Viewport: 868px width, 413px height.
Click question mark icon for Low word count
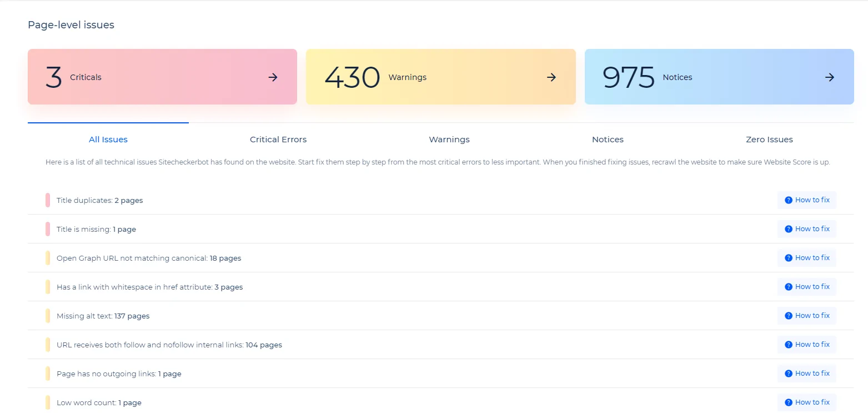(x=788, y=402)
